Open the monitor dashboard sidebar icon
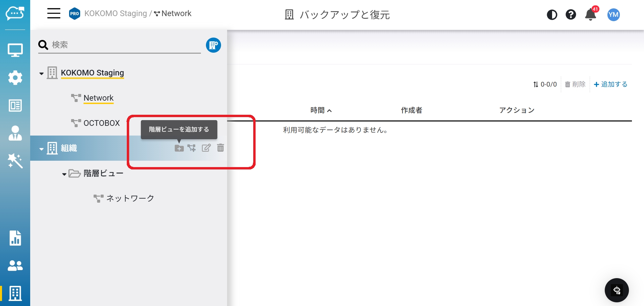The image size is (644, 306). coord(15,50)
